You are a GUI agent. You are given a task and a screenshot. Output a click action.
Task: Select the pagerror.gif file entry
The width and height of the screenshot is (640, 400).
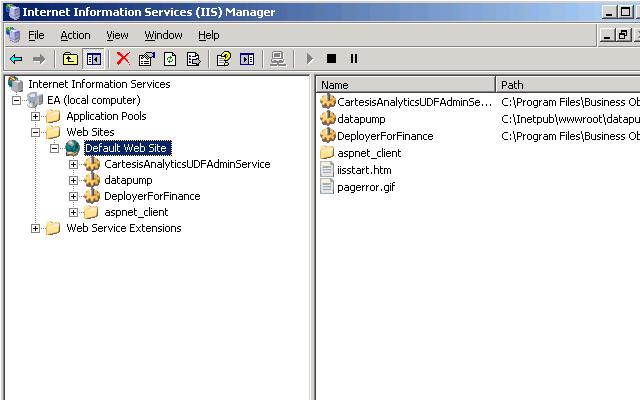366,187
